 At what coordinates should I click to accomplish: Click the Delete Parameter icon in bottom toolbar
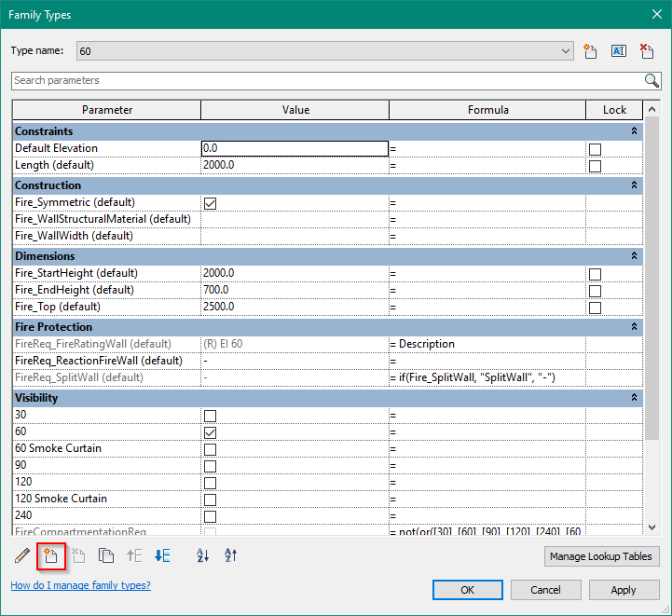(x=78, y=555)
